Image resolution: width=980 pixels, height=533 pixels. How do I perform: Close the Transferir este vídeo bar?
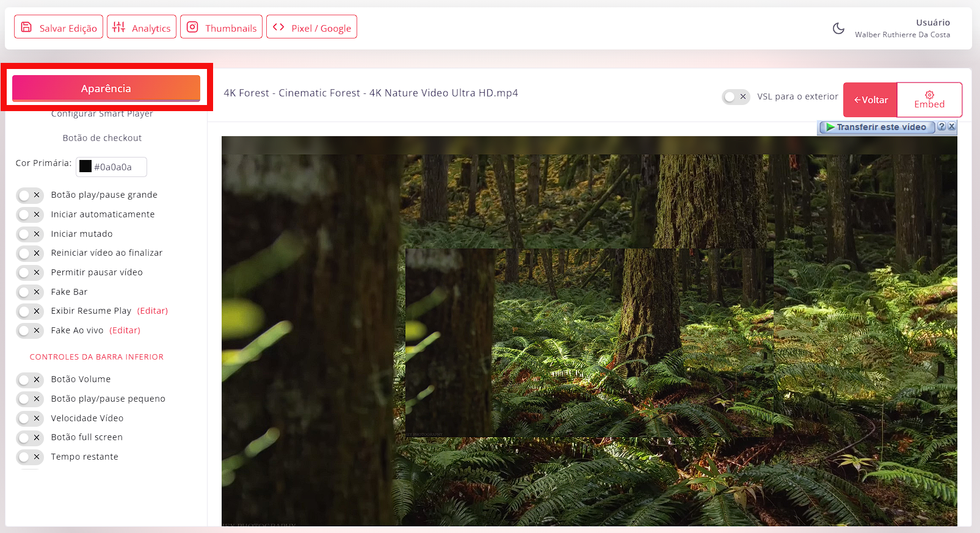951,126
